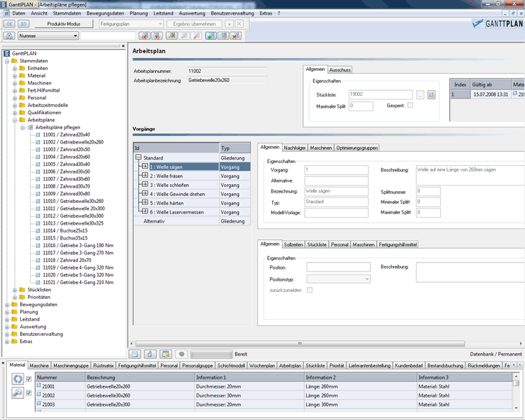Viewport: 525px width, 420px height.
Task: Click the padlock icon in the status bar
Action: [x=150, y=354]
